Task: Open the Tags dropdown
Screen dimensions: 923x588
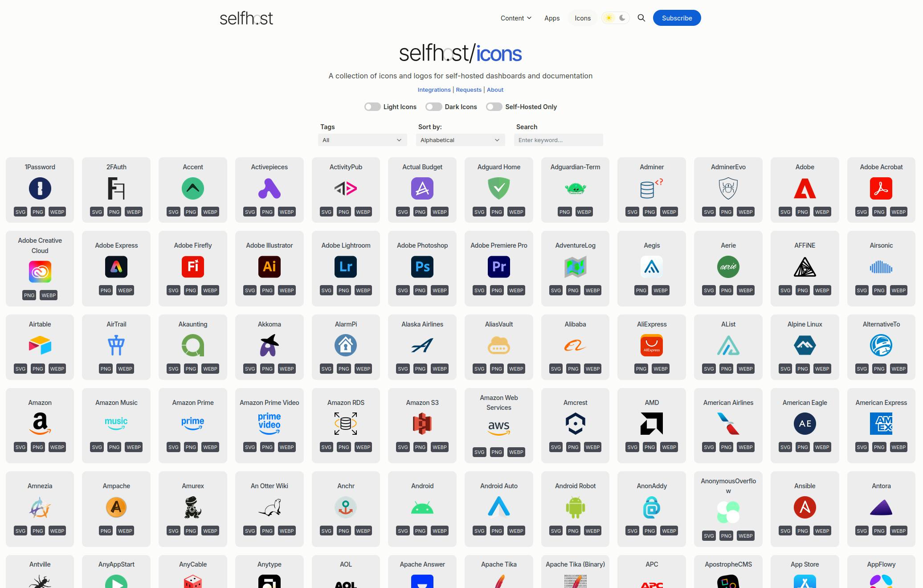Action: click(x=362, y=140)
